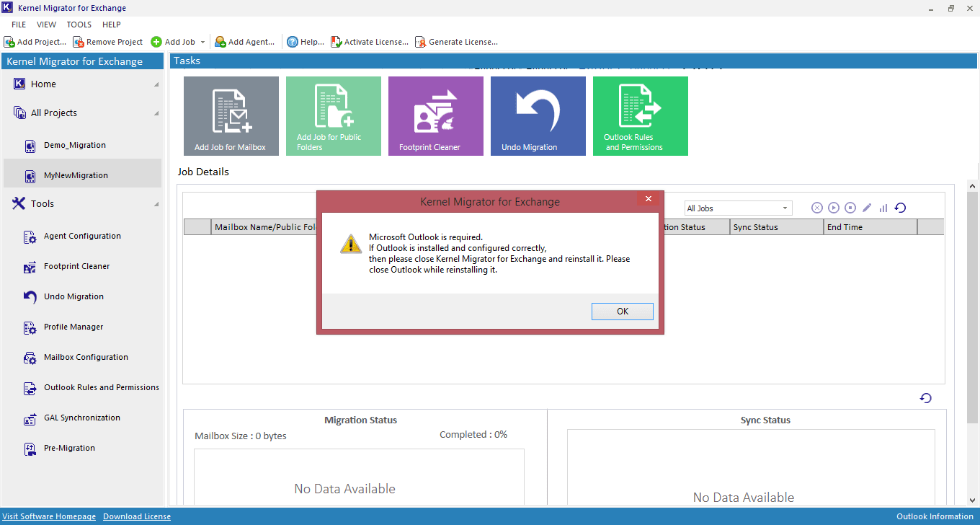The image size is (980, 525).
Task: Open the TOOLS menu
Action: click(79, 25)
